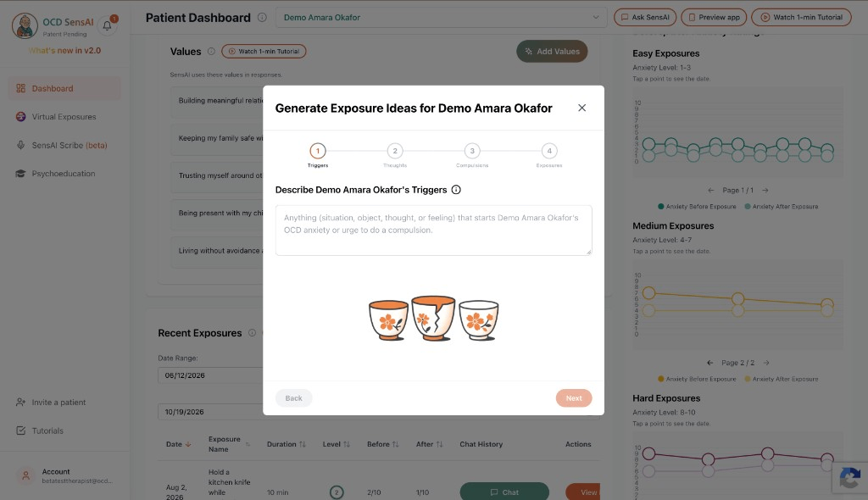Open SensAI Scribe (beta) in sidebar
The image size is (868, 500).
64,145
